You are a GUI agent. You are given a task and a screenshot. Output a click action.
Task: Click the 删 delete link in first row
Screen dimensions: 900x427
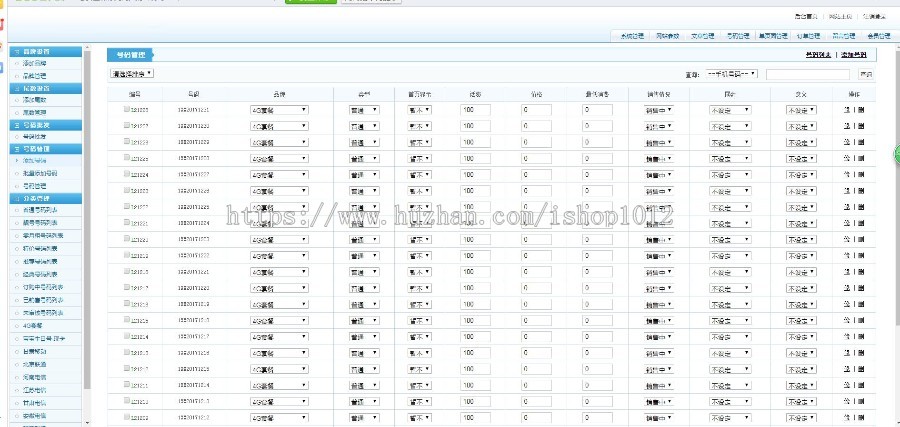[x=860, y=110]
